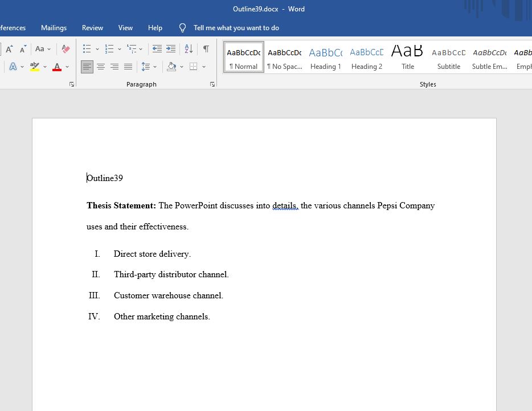Apply the Normal style
The width and height of the screenshot is (532, 411).
coord(244,57)
